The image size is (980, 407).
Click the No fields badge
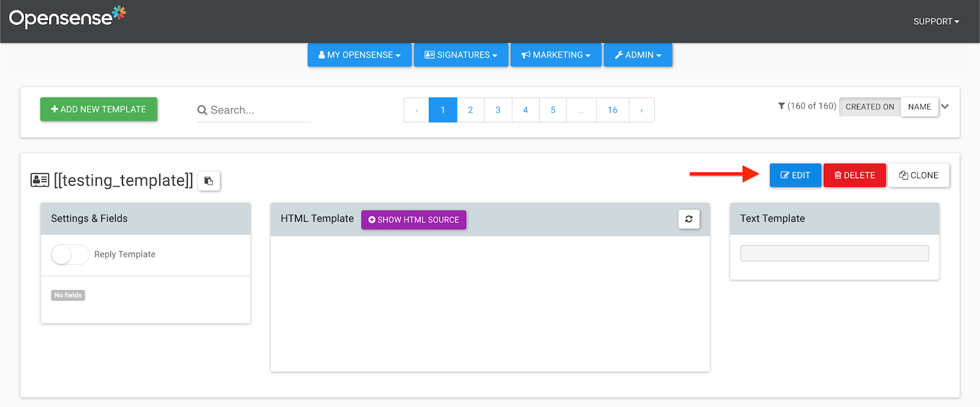click(68, 295)
